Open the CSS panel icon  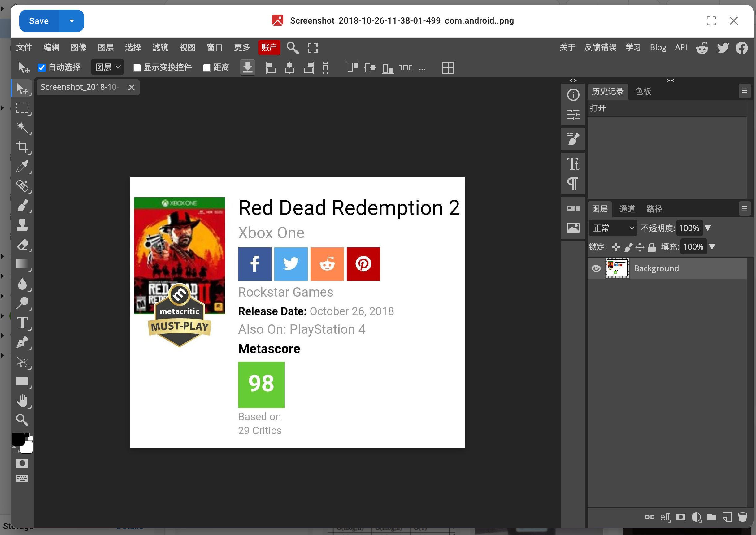pos(573,208)
